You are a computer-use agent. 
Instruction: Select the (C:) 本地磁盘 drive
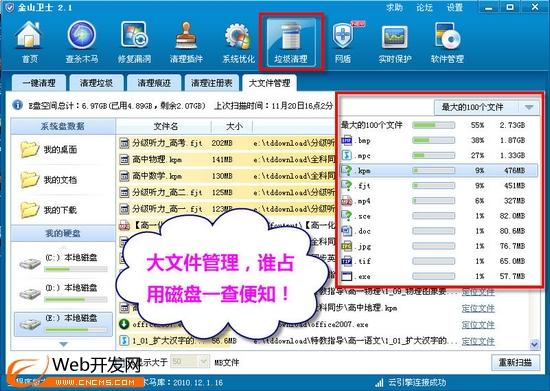click(63, 263)
